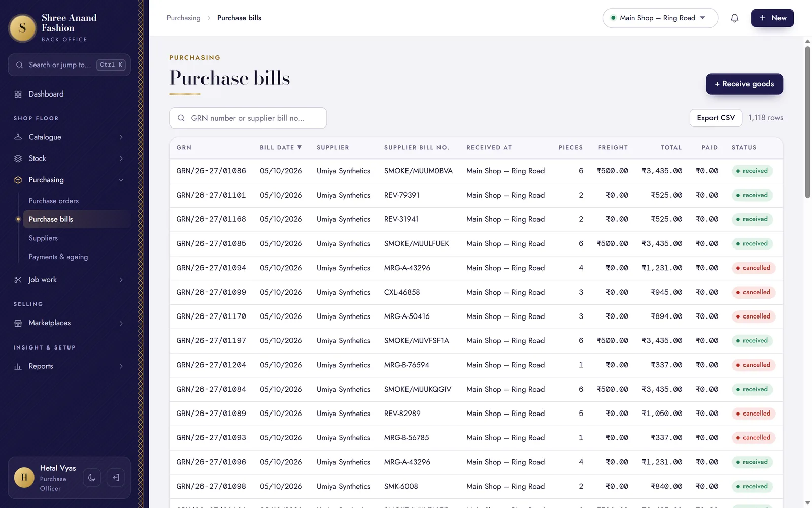812x508 pixels.
Task: Click Receive goods button
Action: [x=744, y=84]
